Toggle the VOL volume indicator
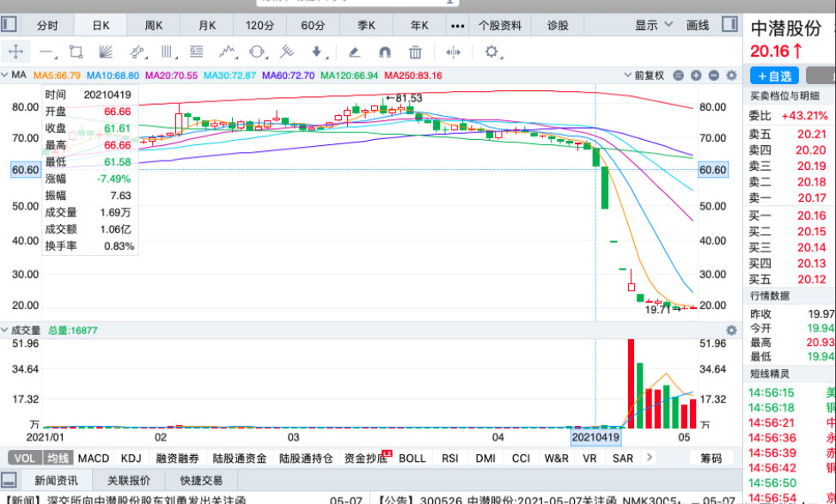 click(x=23, y=458)
